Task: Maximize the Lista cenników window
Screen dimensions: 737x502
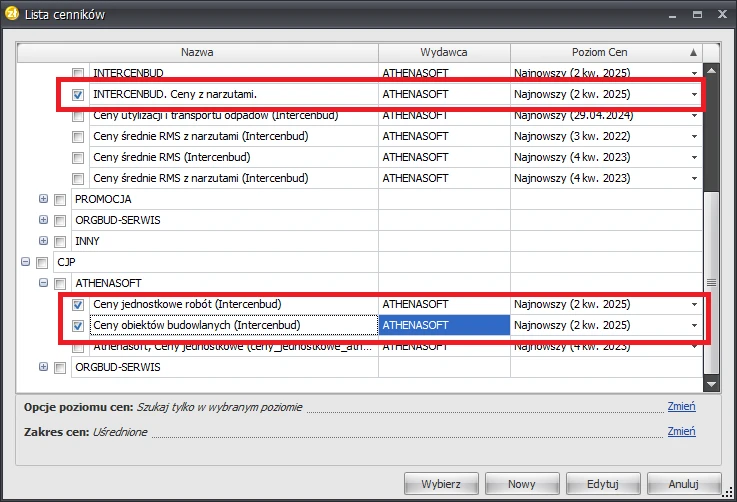Action: (698, 15)
